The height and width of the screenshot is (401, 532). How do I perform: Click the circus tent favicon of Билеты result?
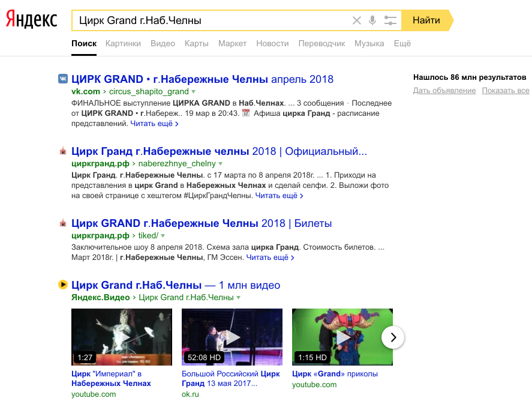(x=62, y=223)
